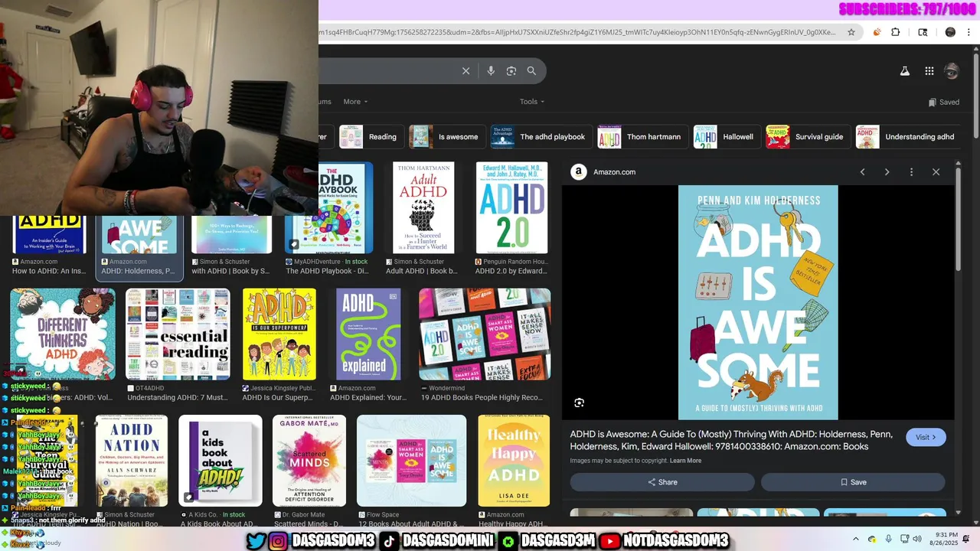
Task: Open Google Lens image search icon
Action: (511, 70)
